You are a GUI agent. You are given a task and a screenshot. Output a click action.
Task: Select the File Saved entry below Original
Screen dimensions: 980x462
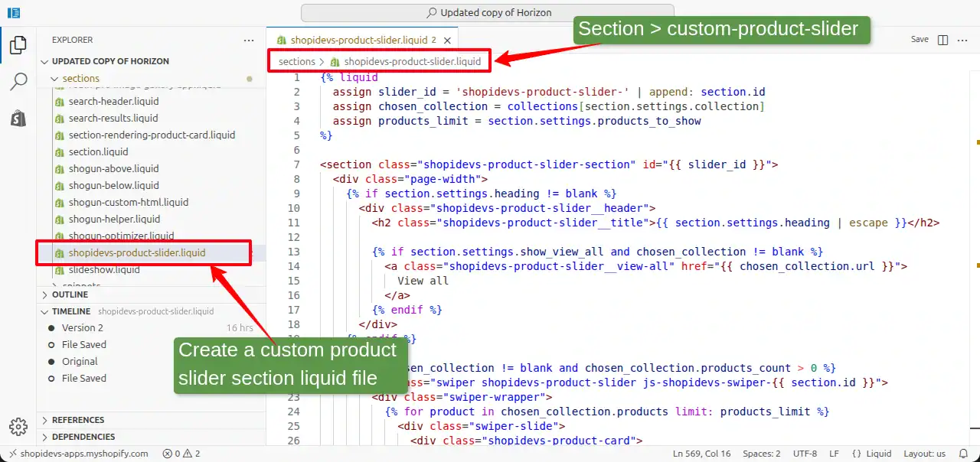(84, 378)
